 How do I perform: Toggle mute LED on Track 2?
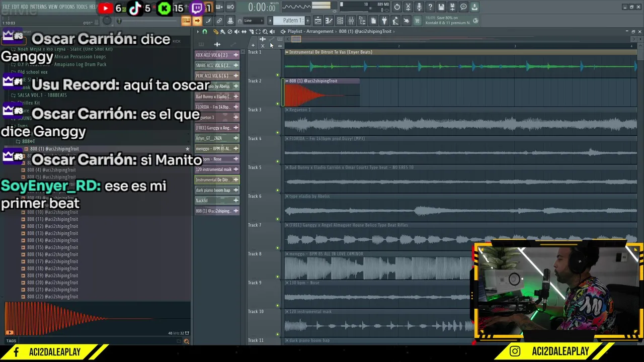278,104
